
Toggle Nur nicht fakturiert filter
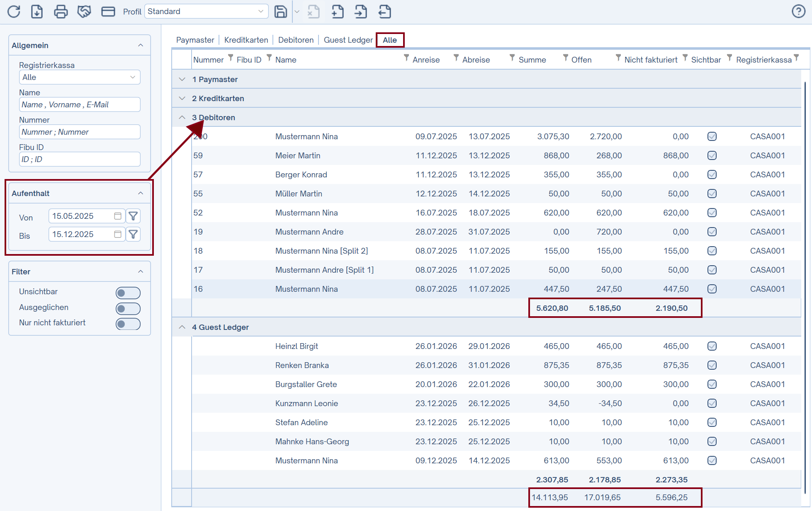click(x=128, y=324)
